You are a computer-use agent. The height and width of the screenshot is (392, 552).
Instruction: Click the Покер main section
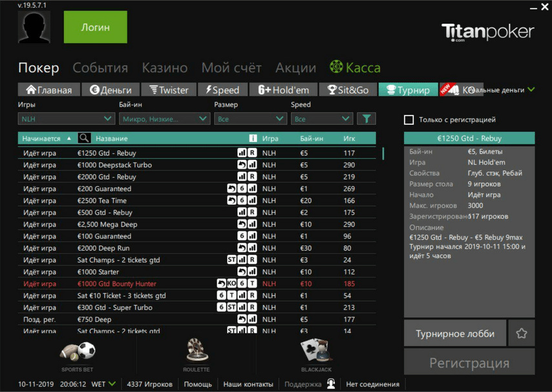click(39, 68)
